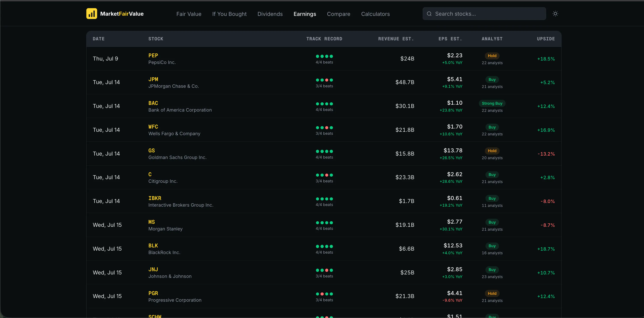Click the Buy badge in the Morgan Stanley row
The image size is (644, 318).
point(492,222)
